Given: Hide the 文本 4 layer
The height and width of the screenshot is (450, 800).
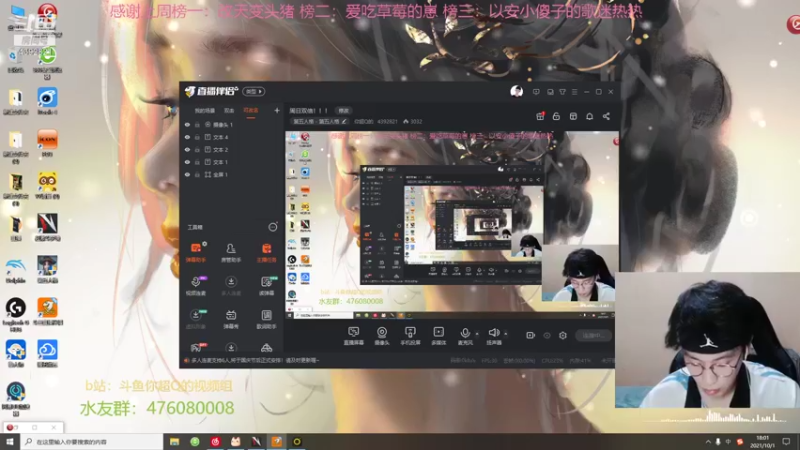Looking at the screenshot, I should (x=187, y=137).
